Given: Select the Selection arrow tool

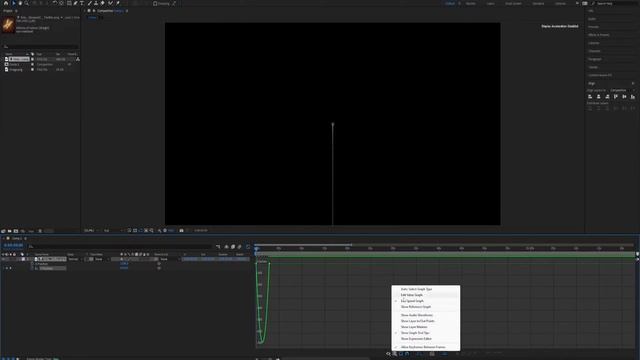Looking at the screenshot, I should (x=14, y=3).
